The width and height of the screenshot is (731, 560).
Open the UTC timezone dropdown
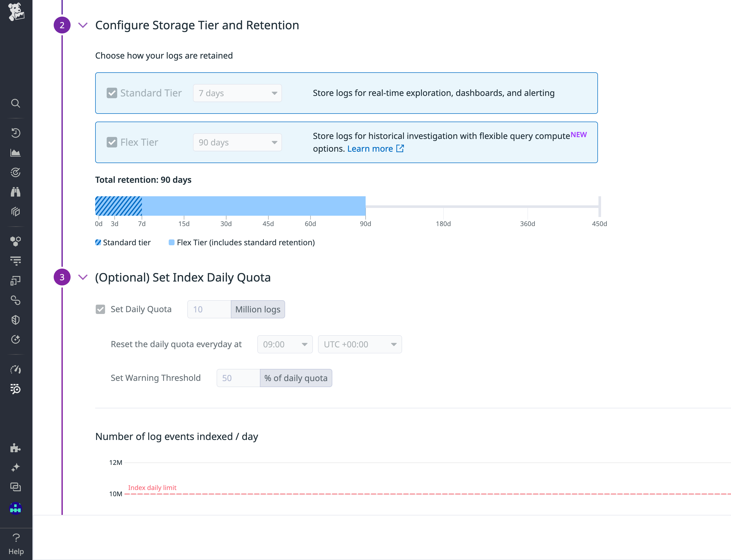click(360, 344)
